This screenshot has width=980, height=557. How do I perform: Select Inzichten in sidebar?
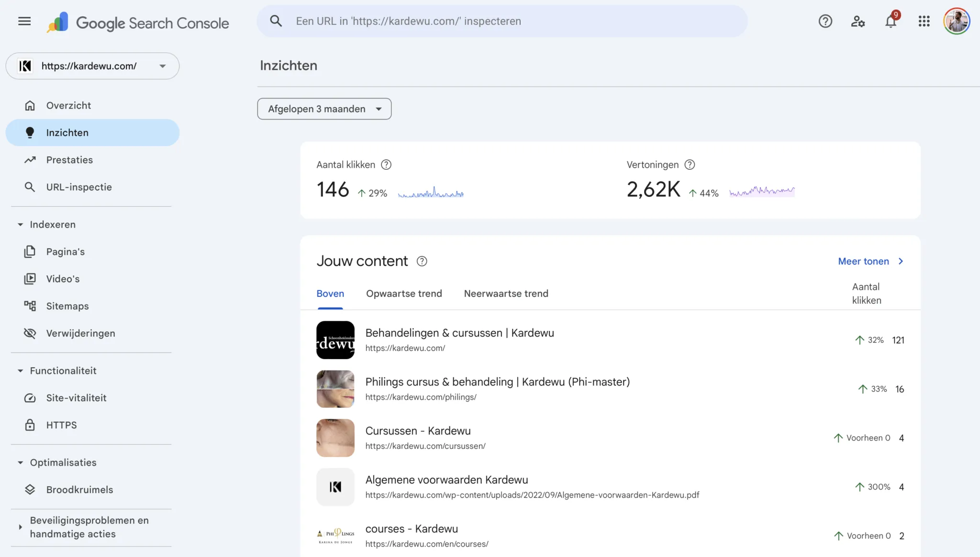tap(92, 132)
